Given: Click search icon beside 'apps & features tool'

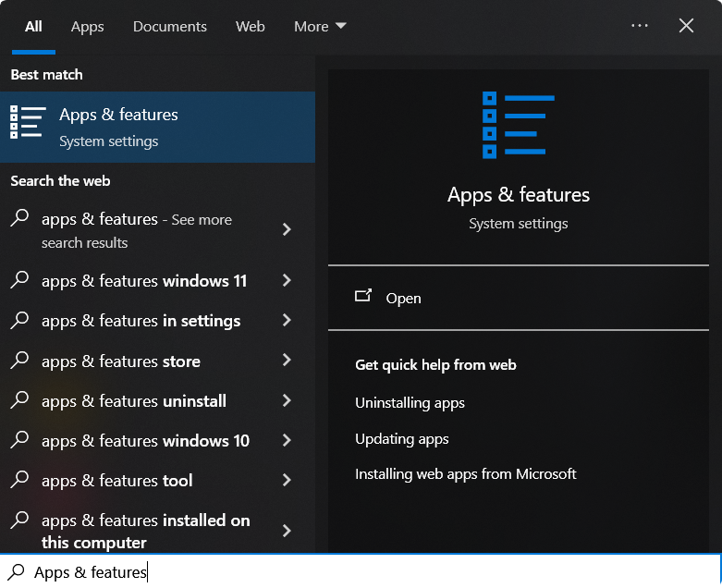Looking at the screenshot, I should click(19, 479).
